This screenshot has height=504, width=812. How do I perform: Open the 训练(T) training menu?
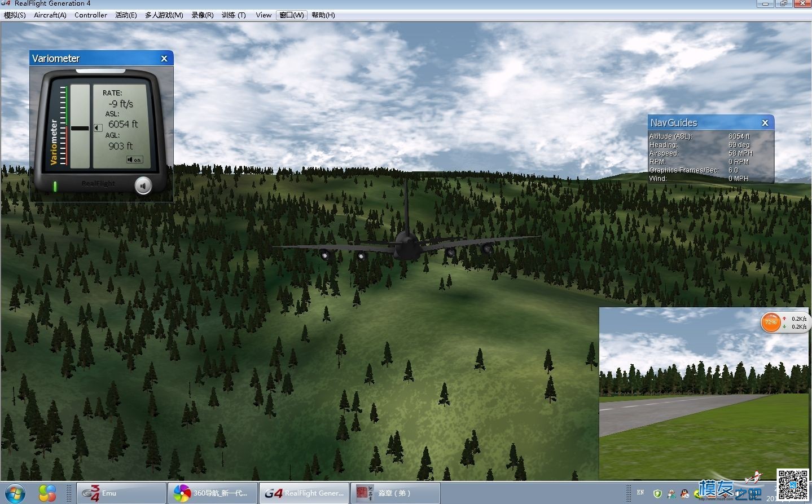(233, 15)
